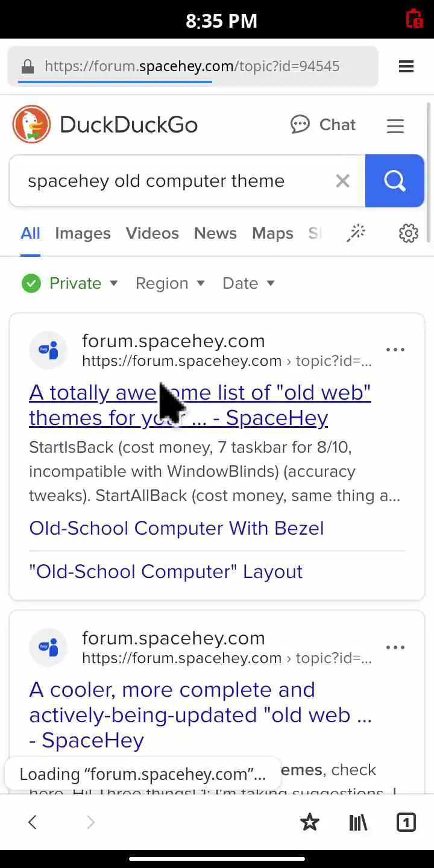Expand the Private dropdown
The image size is (434, 868).
coord(70,283)
